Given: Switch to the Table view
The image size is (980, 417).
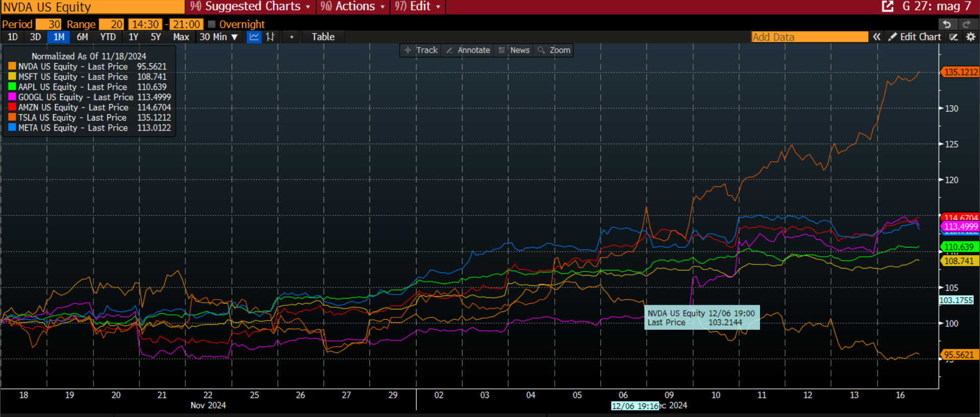Looking at the screenshot, I should 323,37.
